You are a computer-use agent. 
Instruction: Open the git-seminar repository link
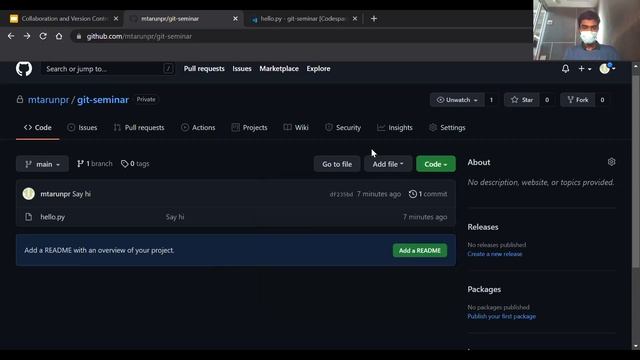pyautogui.click(x=103, y=100)
